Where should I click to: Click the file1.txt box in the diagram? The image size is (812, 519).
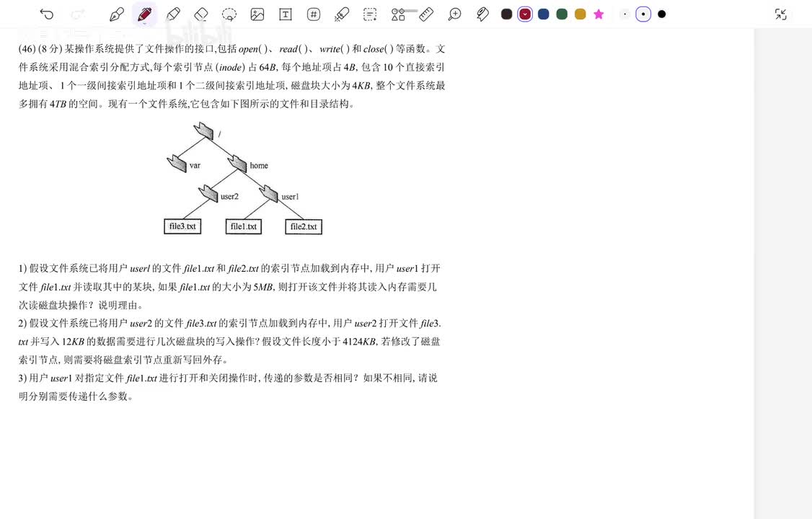point(244,226)
